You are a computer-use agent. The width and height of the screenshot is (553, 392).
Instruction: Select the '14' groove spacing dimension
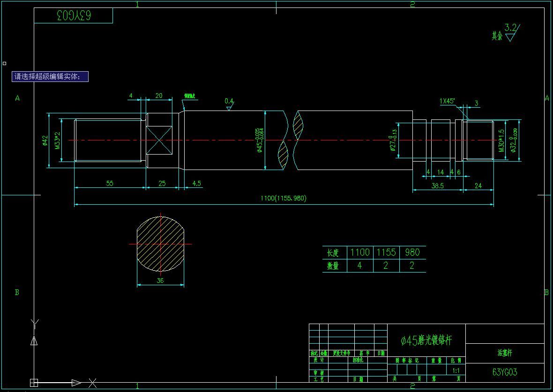click(441, 172)
